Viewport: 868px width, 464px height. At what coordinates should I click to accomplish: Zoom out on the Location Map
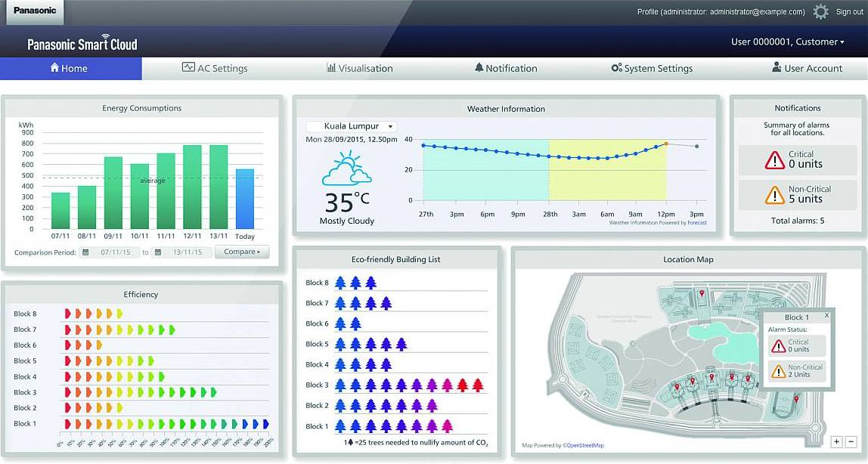point(851,441)
